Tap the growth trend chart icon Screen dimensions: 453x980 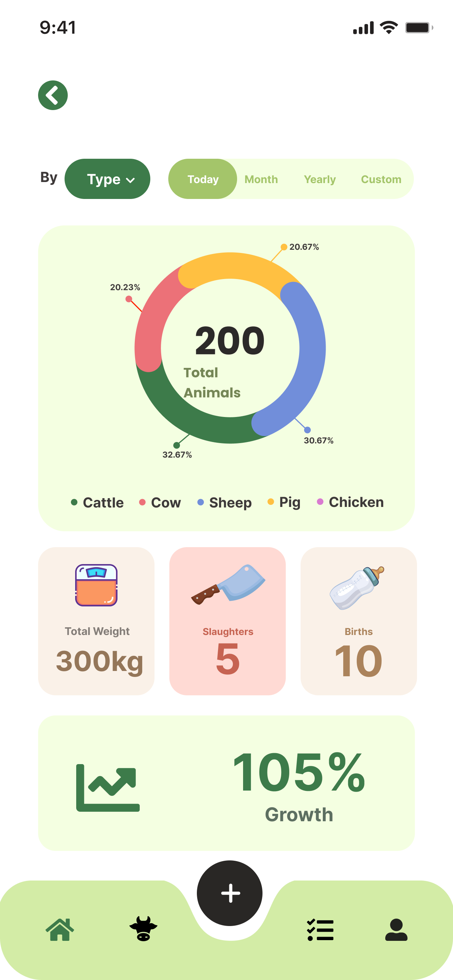pyautogui.click(x=108, y=787)
